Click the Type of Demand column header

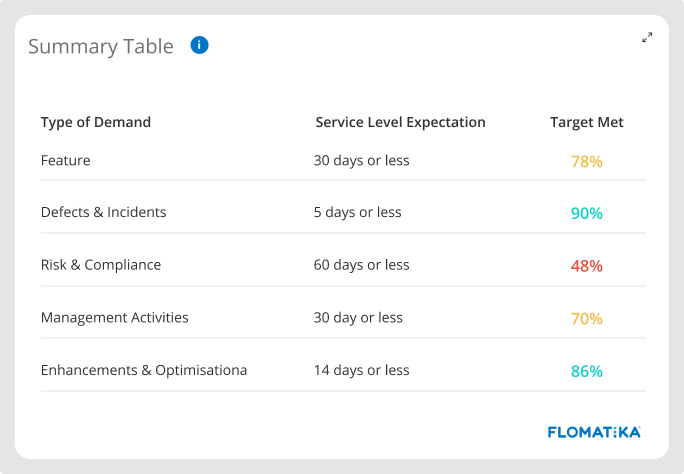(x=96, y=122)
